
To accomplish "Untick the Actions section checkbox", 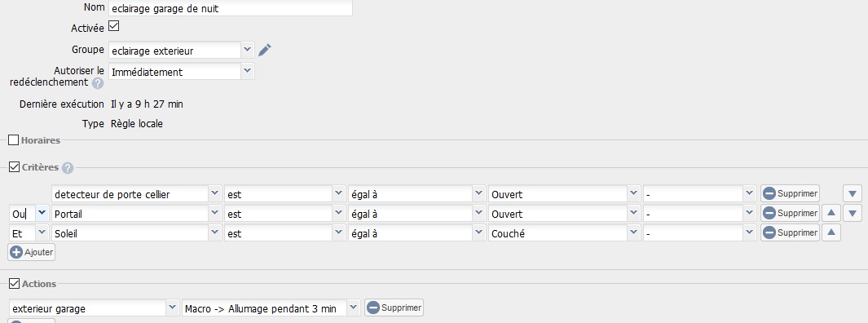I will [x=15, y=283].
